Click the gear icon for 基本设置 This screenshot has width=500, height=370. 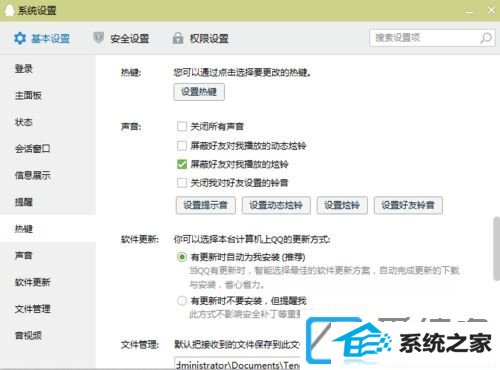20,38
